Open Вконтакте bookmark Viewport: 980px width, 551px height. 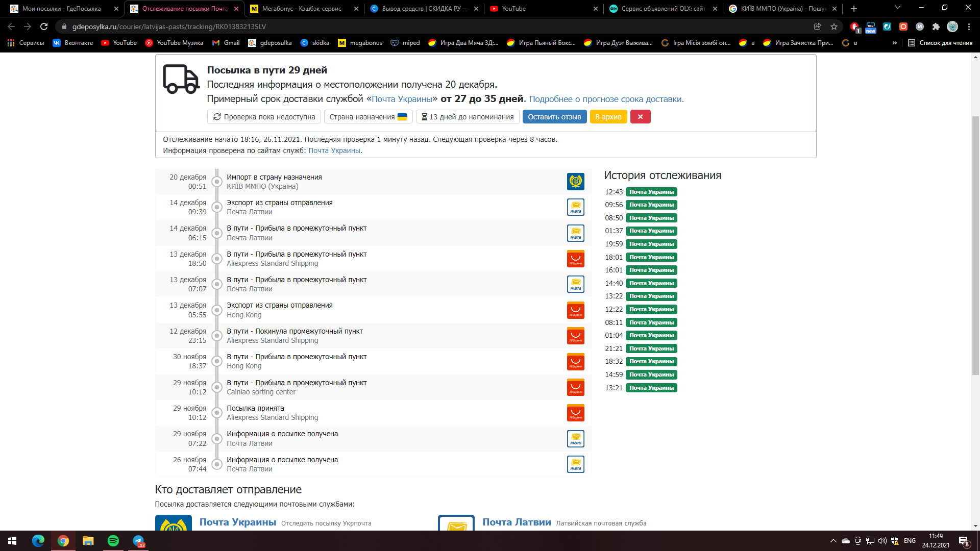point(73,43)
